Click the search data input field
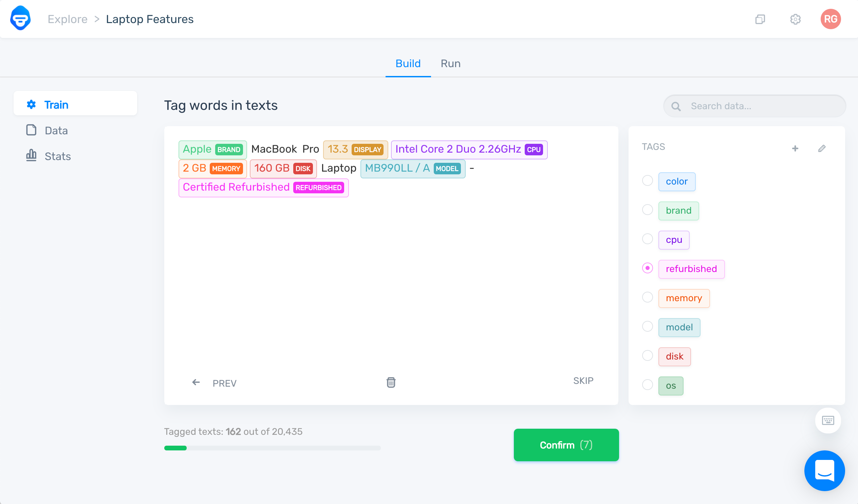This screenshot has width=858, height=504. 754,106
